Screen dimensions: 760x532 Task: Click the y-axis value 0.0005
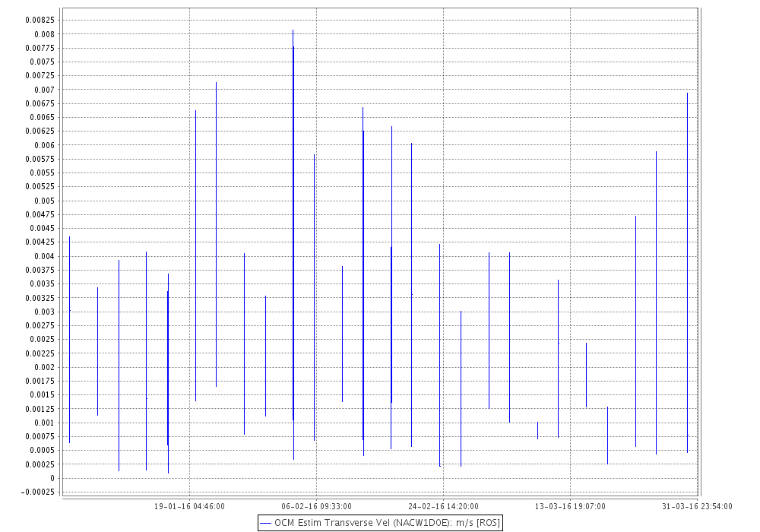point(43,450)
